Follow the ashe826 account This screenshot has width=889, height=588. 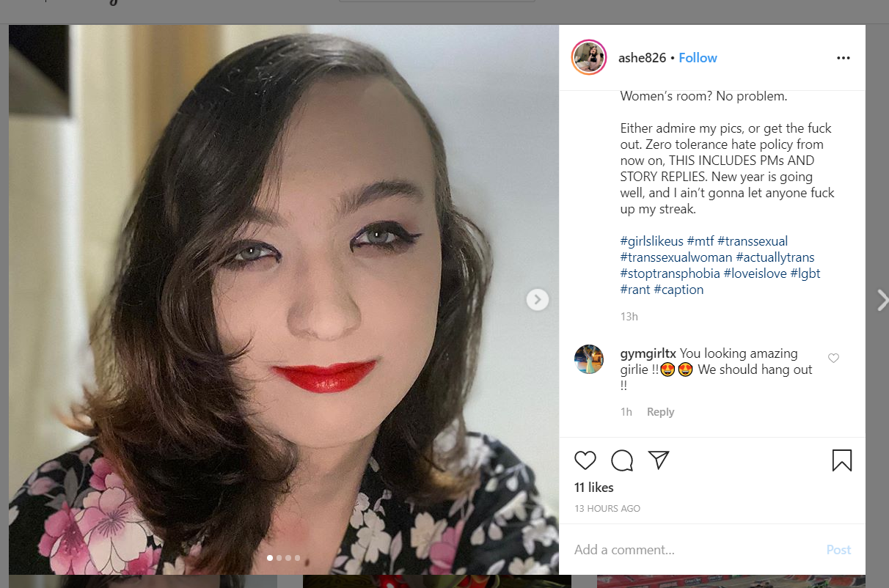(698, 58)
